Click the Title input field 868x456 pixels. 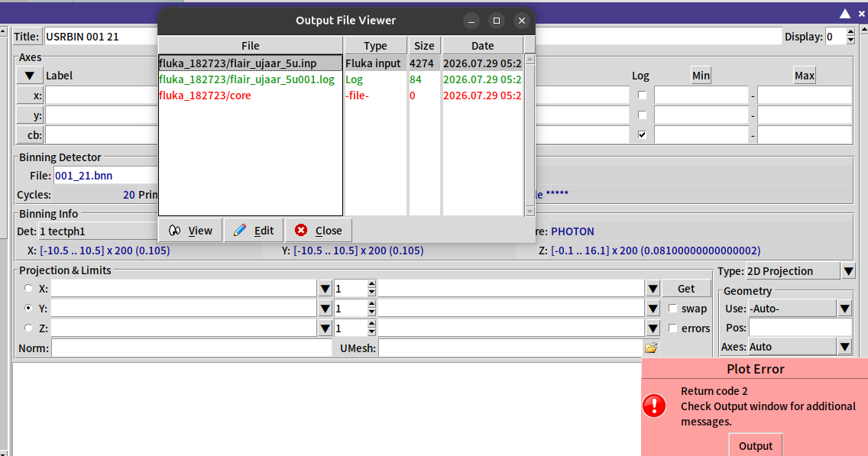413,37
